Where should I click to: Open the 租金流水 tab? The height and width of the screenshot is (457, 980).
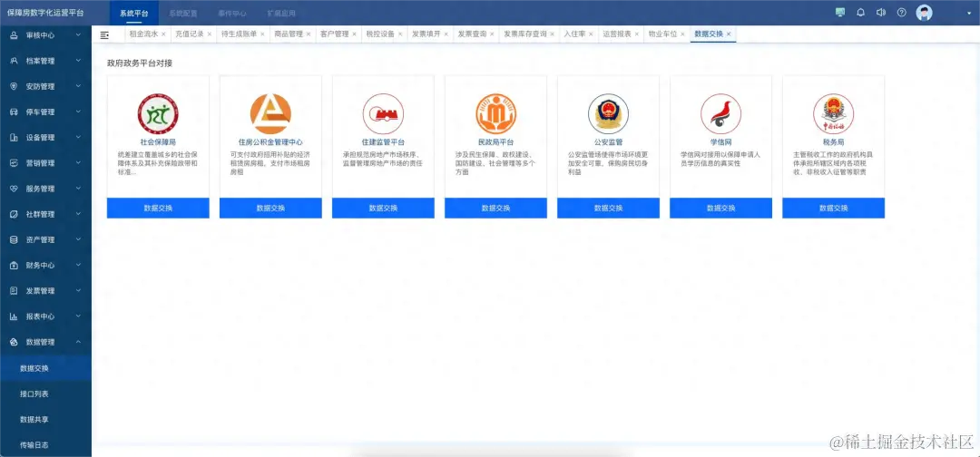143,34
